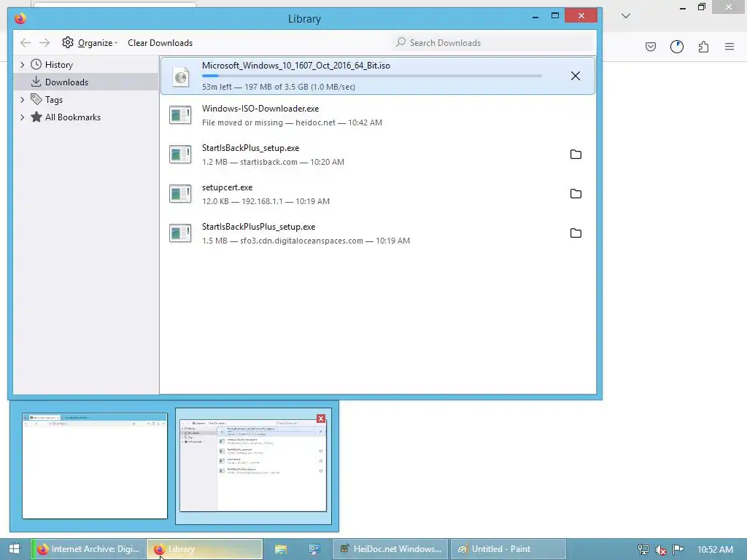Select Windows-ISO-Downloader.exe entry
The image size is (747, 560).
click(377, 115)
